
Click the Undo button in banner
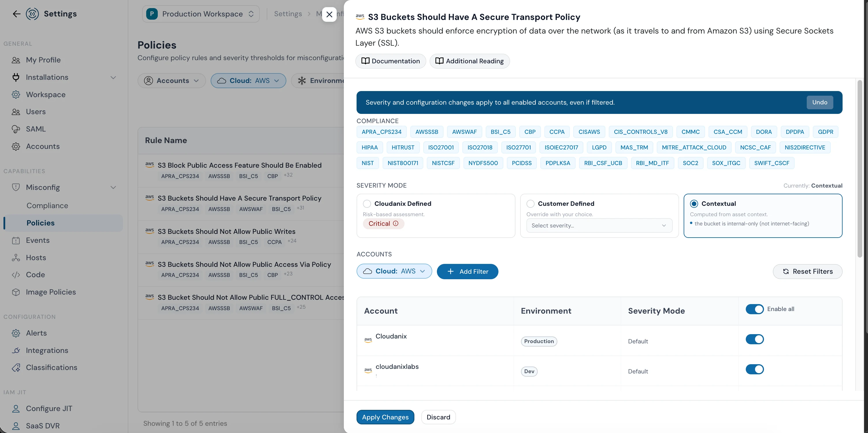point(819,102)
